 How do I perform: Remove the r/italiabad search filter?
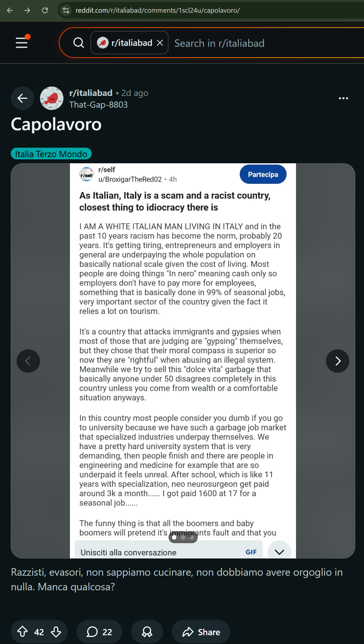[x=160, y=43]
